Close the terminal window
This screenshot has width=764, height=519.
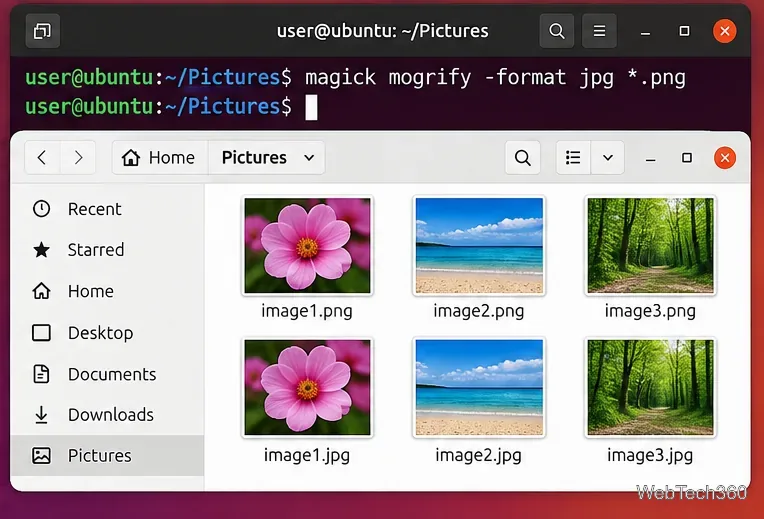point(725,31)
